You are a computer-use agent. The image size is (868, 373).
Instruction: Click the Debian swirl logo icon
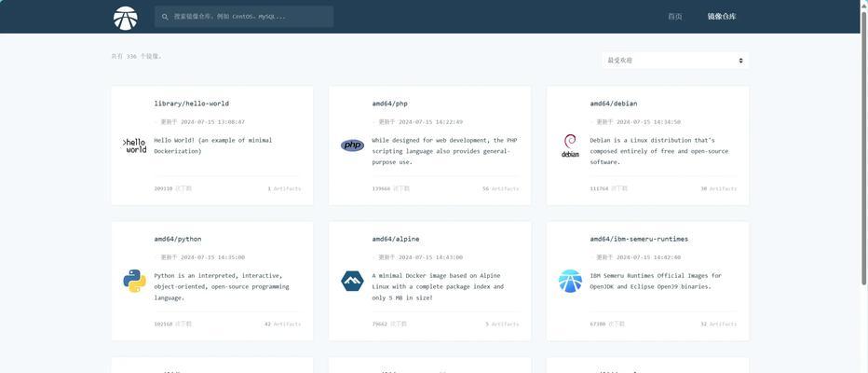pos(570,145)
